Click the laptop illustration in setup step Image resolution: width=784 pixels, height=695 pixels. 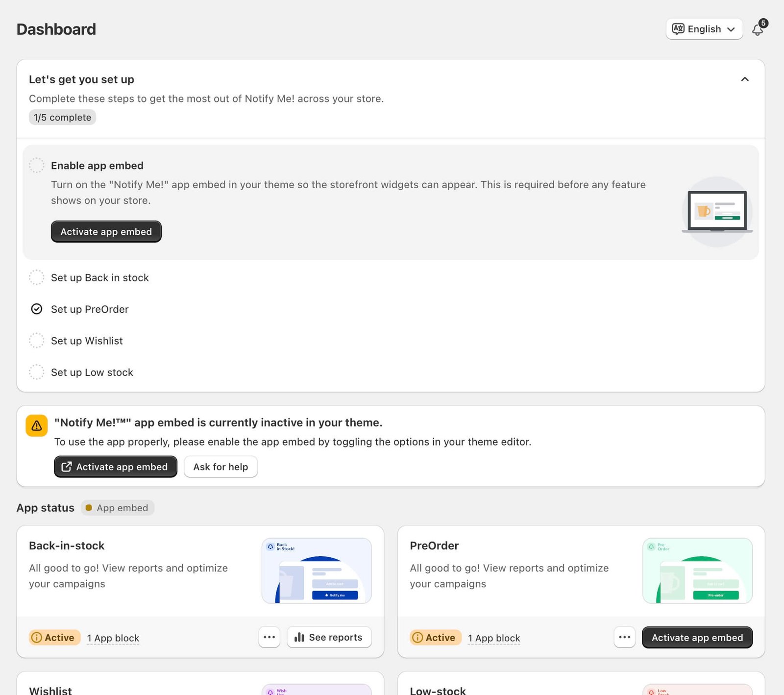pyautogui.click(x=717, y=211)
